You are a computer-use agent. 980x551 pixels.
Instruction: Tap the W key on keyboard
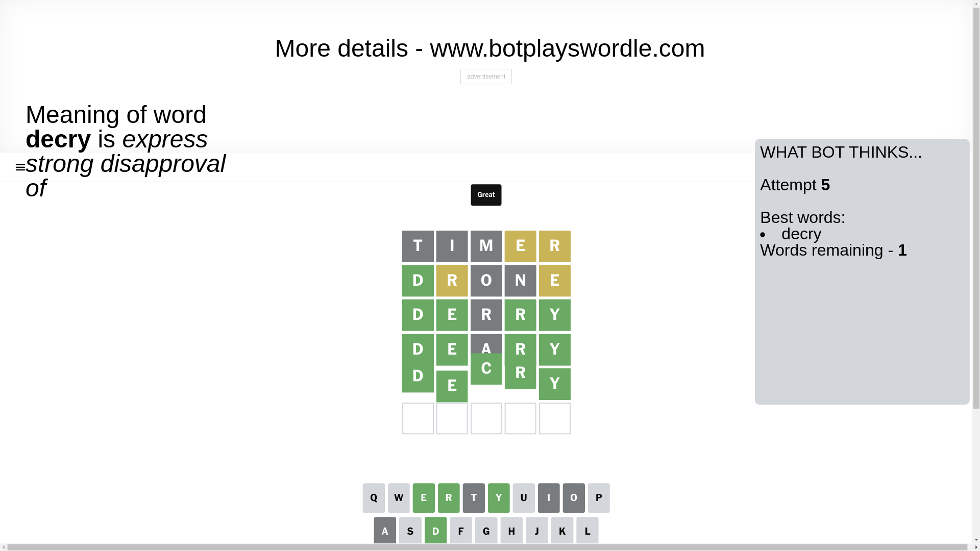(399, 498)
